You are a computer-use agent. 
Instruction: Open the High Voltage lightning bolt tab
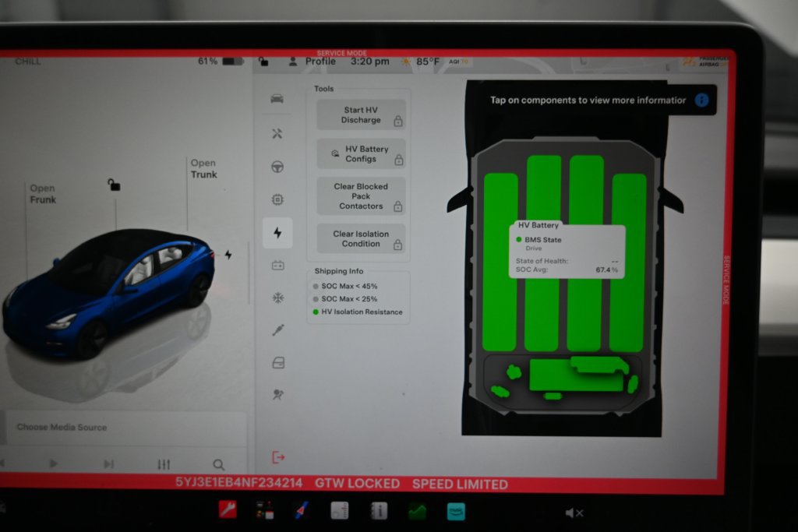tap(277, 233)
